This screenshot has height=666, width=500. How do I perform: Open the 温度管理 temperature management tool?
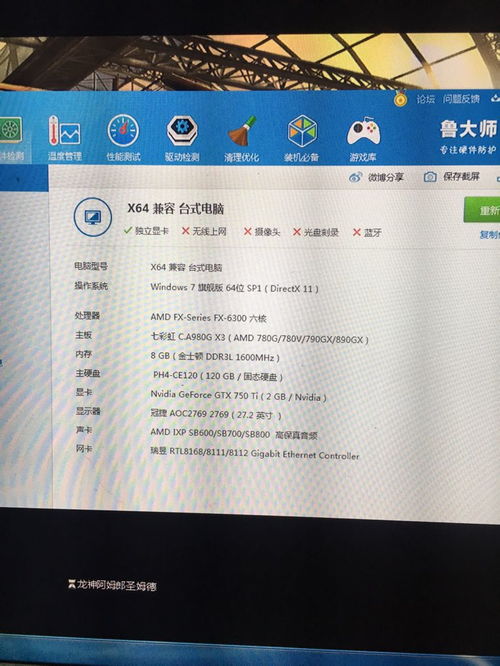point(65,138)
